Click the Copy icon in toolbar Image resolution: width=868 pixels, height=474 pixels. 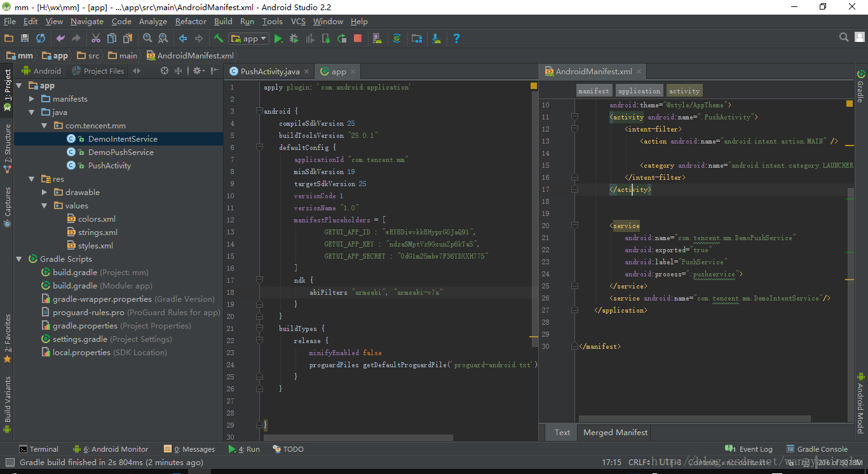(112, 38)
